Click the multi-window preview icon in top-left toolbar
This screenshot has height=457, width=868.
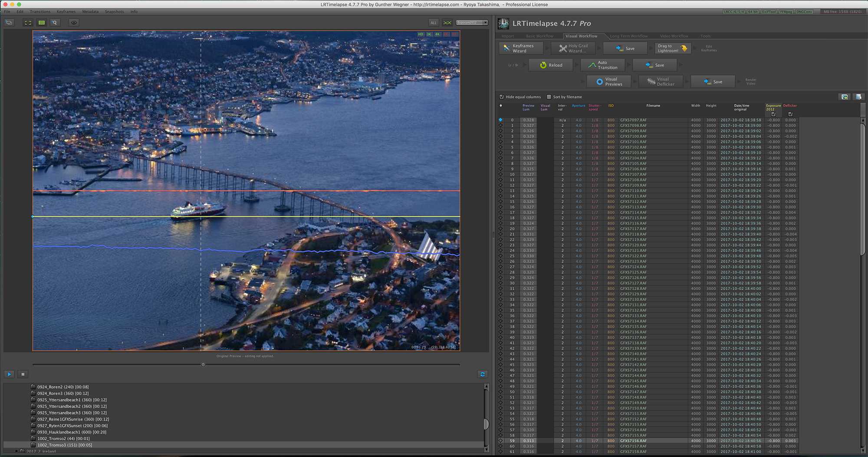[x=9, y=23]
